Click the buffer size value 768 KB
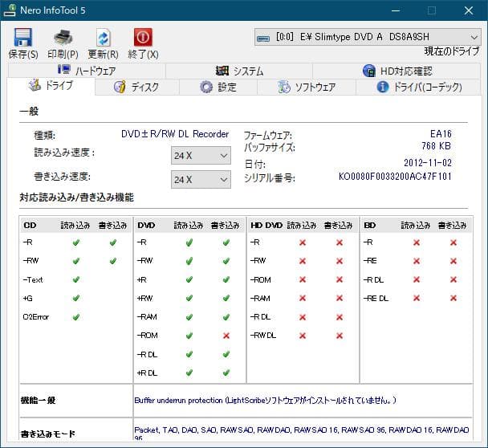This screenshot has width=488, height=448. [x=437, y=145]
